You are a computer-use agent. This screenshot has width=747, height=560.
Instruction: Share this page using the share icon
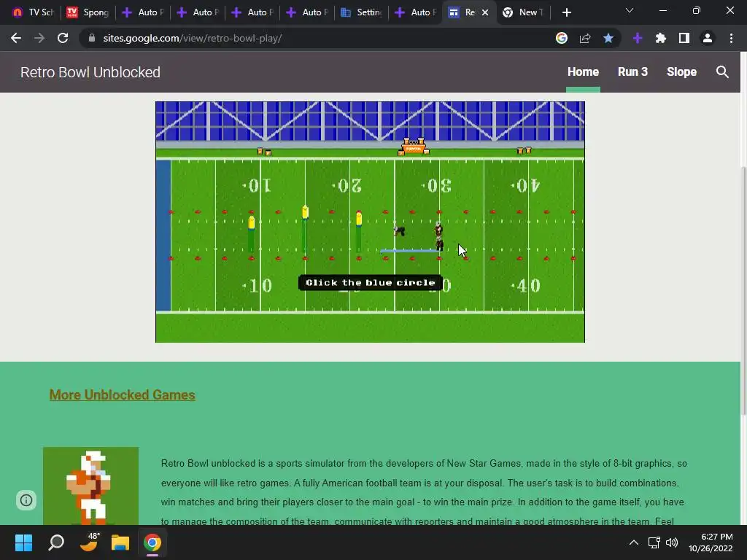(585, 38)
